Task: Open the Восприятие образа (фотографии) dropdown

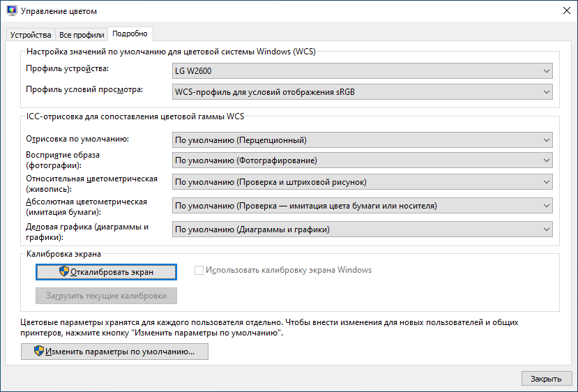Action: pos(363,160)
